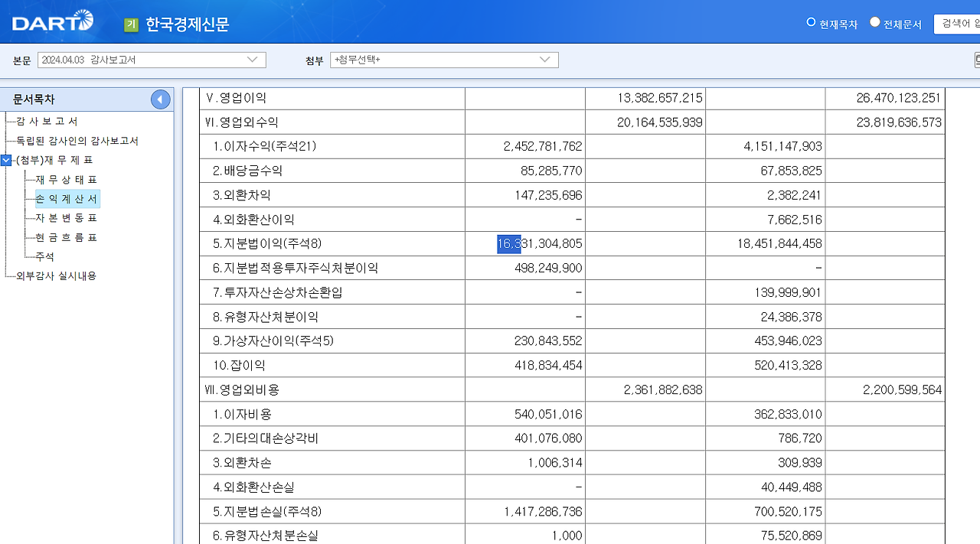Click 5.지분법손실(주석8) row label
Screen dimensions: 980x544
click(267, 512)
